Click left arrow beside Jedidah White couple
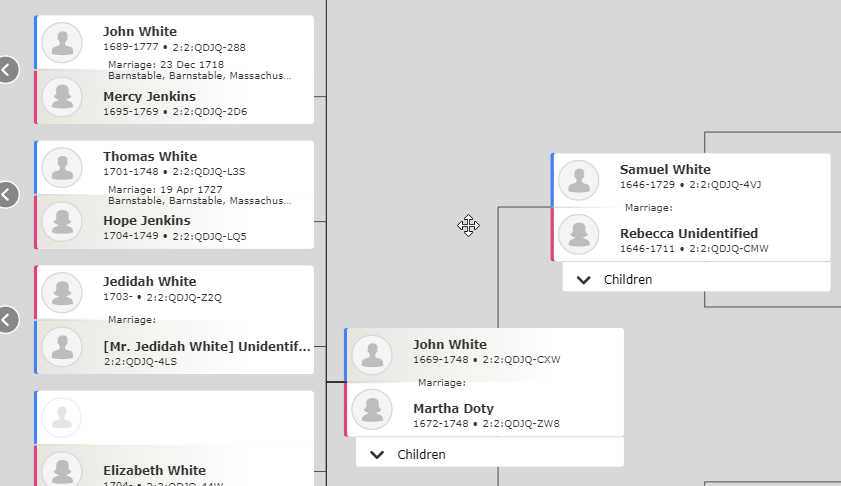The image size is (841, 486). [6, 319]
